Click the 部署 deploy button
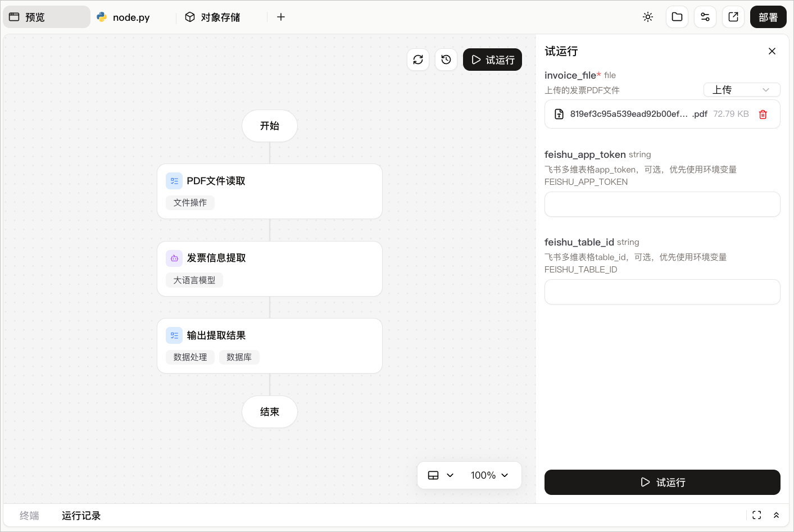The height and width of the screenshot is (532, 794). coord(768,17)
